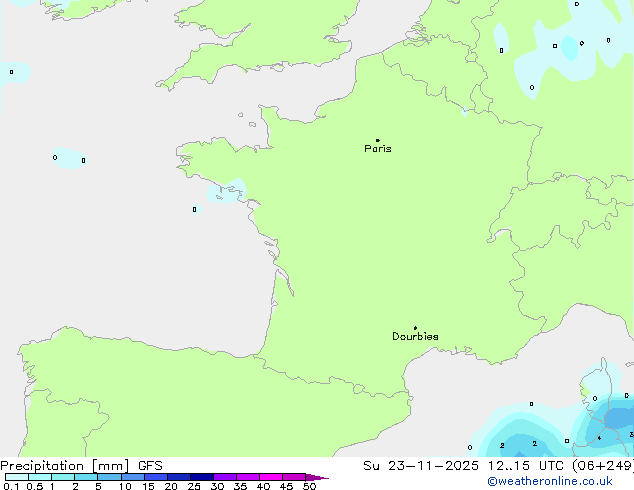Pick the 40–45 mm magenta legend swatch
Screen dimensions: 634x490
(271, 477)
